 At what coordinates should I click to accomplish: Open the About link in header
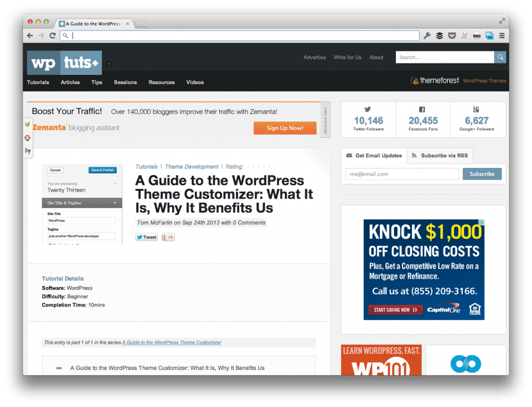(376, 57)
